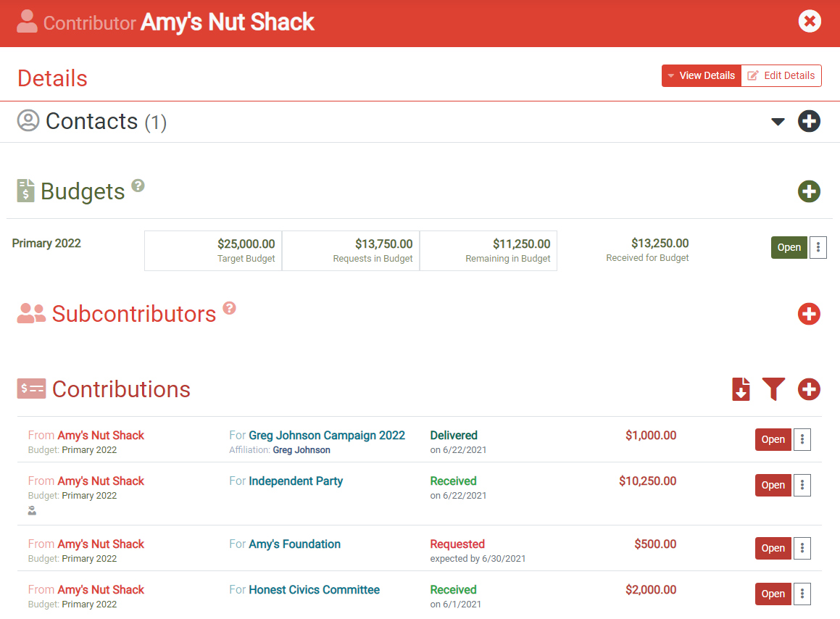Click the Target Budget $25,000.00 box
Image resolution: width=840 pixels, height=619 pixels.
click(213, 251)
